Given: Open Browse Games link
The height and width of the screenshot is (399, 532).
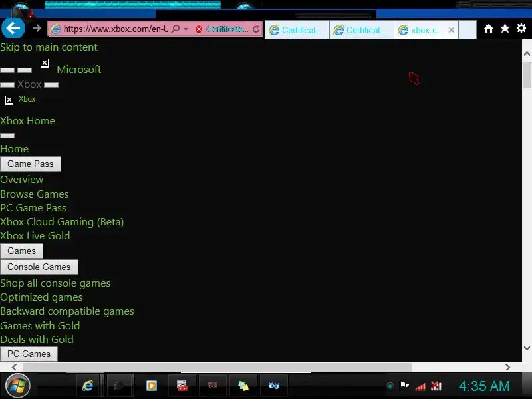Looking at the screenshot, I should (35, 194).
